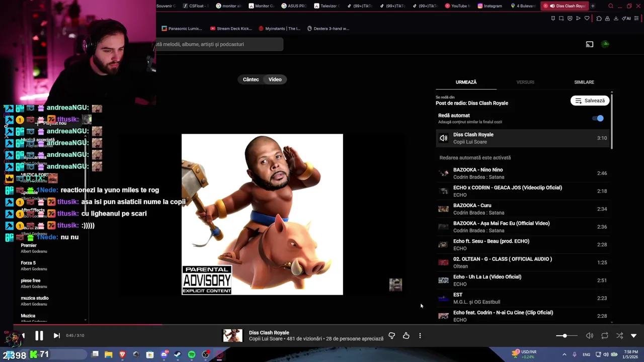Screen dimensions: 644x362
Task: Switch to the Video view
Action: coord(275,79)
